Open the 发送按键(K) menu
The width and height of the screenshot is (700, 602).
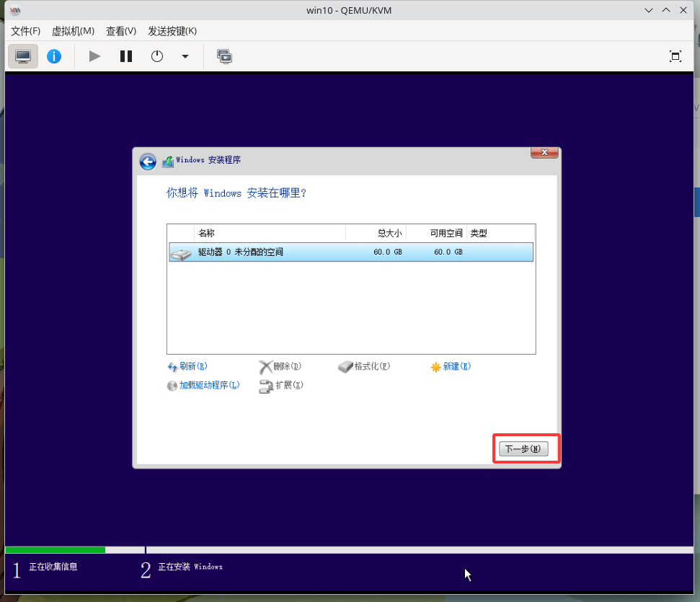coord(172,31)
